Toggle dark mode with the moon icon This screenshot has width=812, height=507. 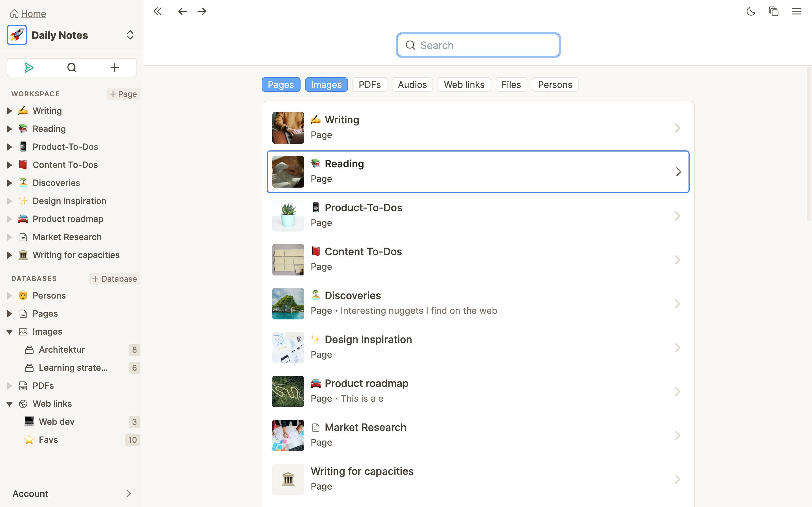(x=751, y=11)
